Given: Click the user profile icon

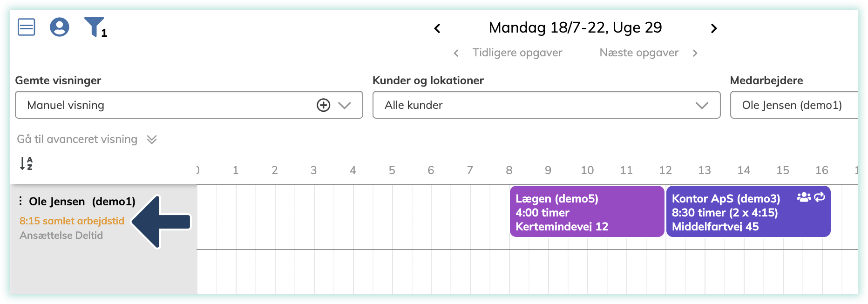Looking at the screenshot, I should coord(59,27).
